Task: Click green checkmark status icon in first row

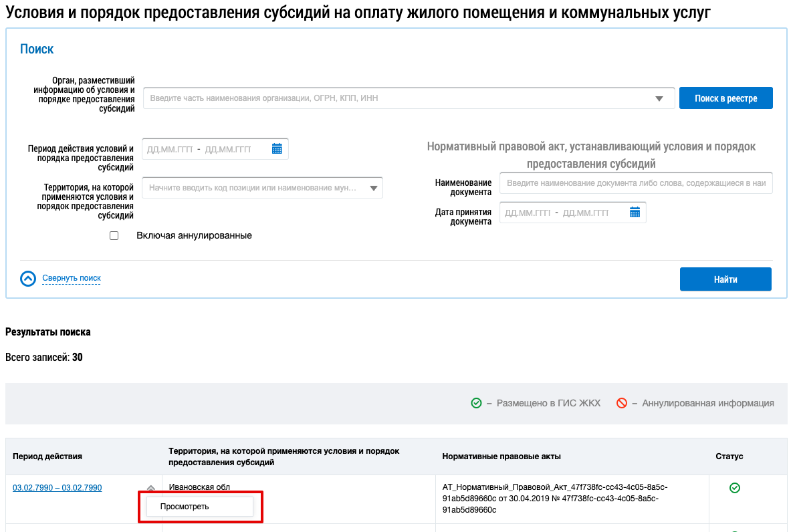Action: coord(734,489)
